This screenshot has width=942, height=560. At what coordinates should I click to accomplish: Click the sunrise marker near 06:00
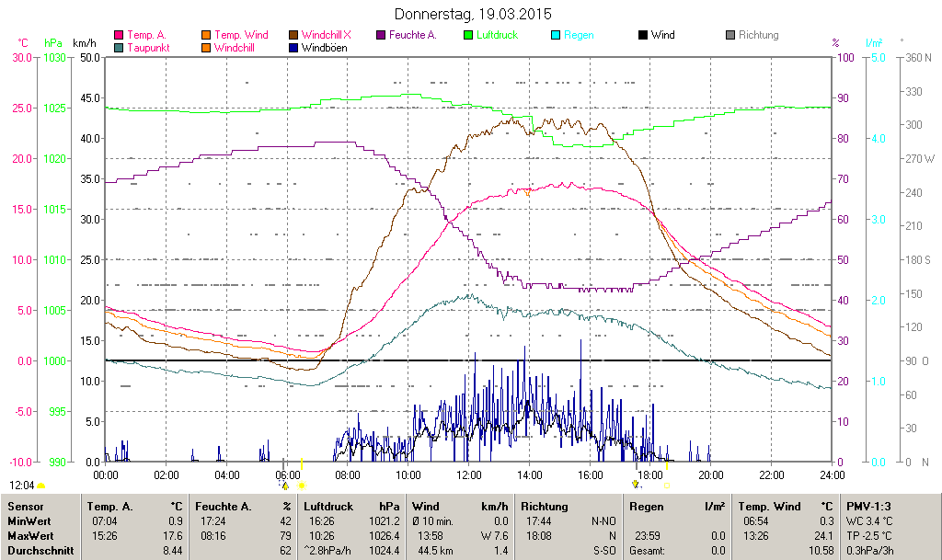(285, 484)
